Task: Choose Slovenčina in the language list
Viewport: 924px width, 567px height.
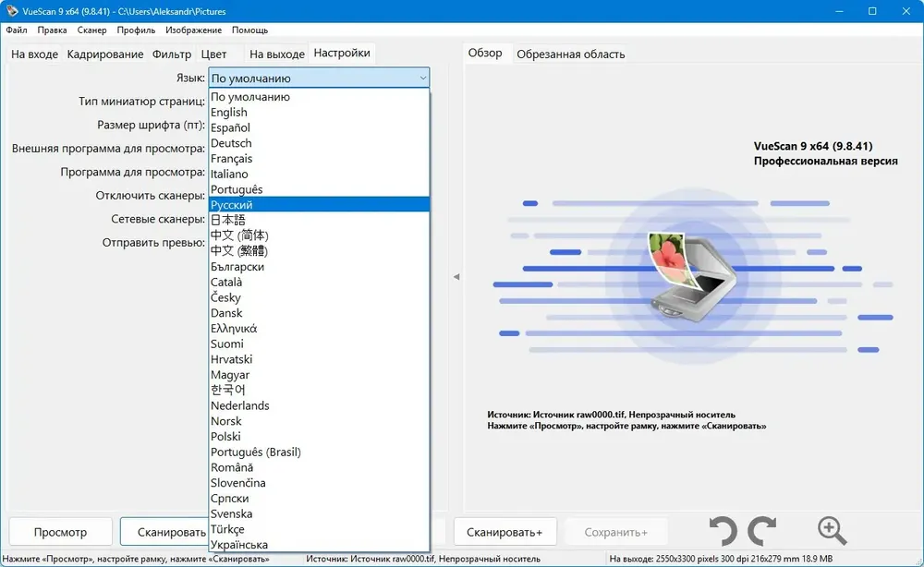Action: (319, 483)
